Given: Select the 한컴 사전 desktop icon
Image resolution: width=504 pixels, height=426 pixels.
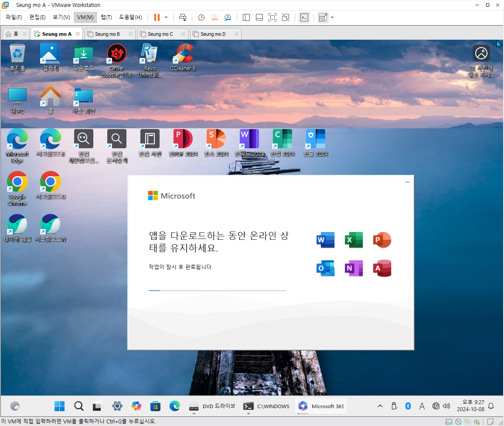Looking at the screenshot, I should [x=150, y=143].
